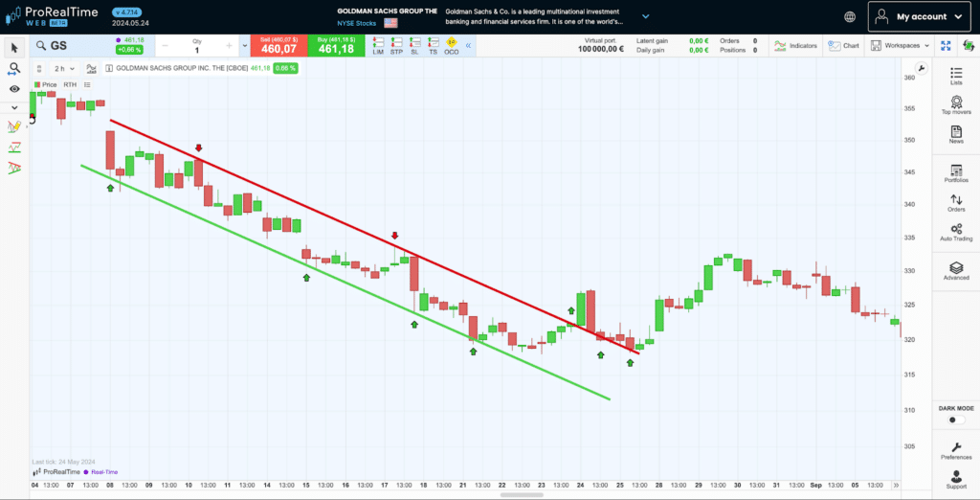
Task: Open the Chart menu
Action: (x=843, y=46)
